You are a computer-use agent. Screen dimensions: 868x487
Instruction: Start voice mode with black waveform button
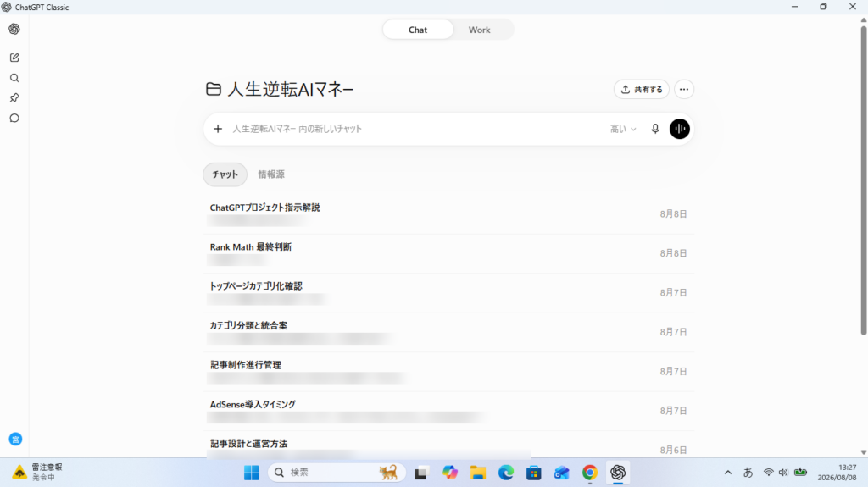coord(679,129)
